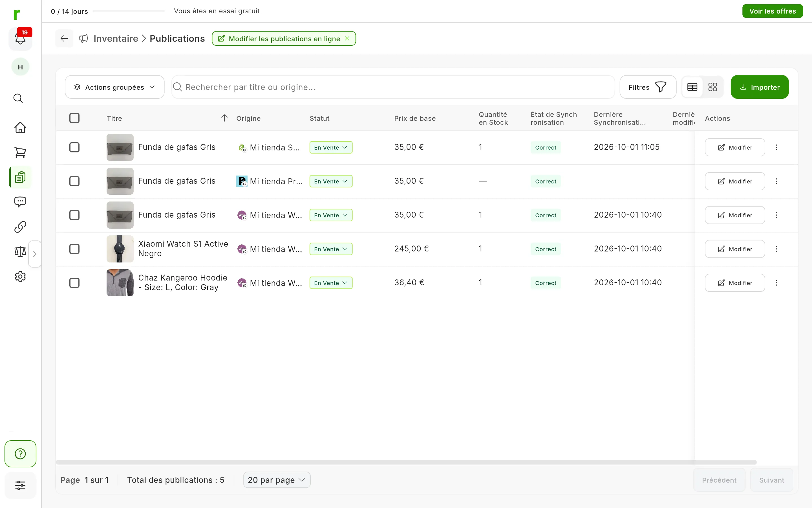Open the balance scales icon in sidebar
Screen dimensions: 812x508
[x=20, y=252]
